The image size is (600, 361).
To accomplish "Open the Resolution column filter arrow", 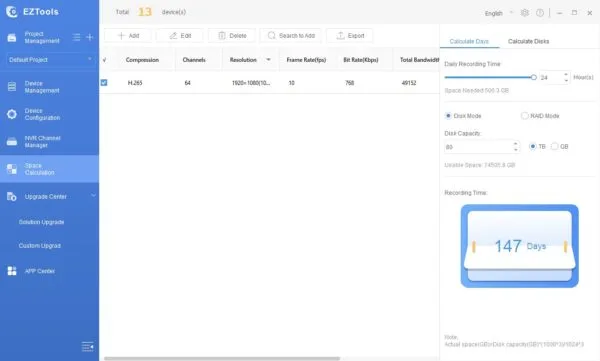I will tap(268, 60).
